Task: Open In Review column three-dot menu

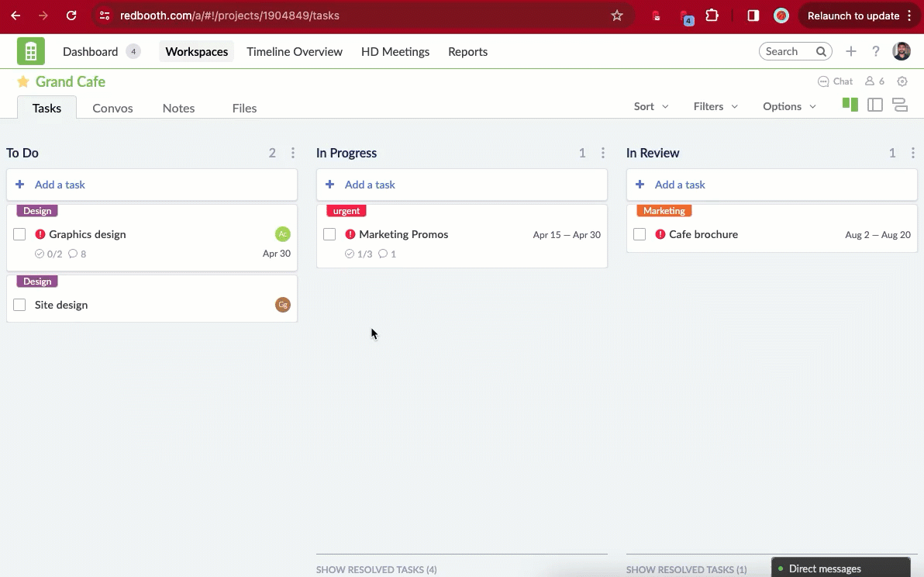Action: (913, 153)
